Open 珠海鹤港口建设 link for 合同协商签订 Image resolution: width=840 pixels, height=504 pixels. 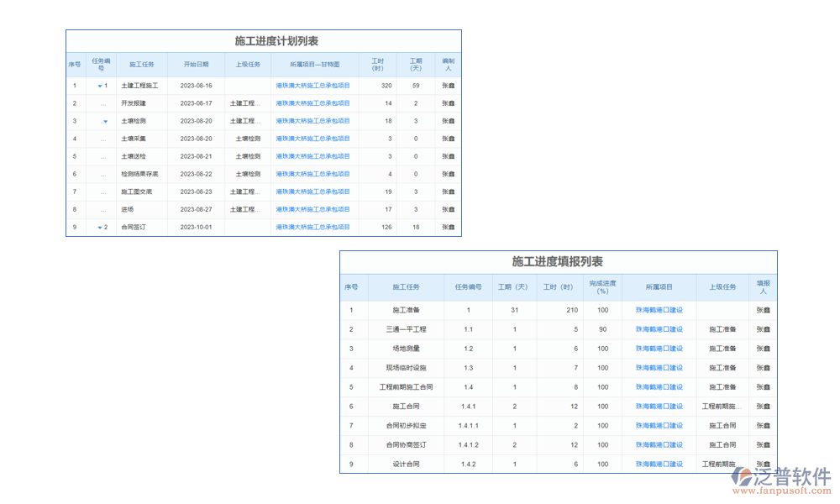tap(659, 445)
